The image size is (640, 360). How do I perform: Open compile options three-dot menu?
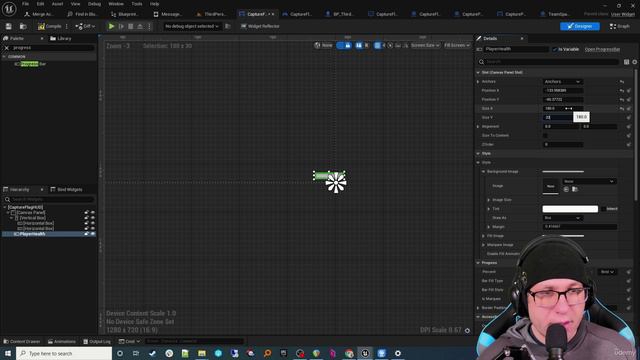[67, 26]
